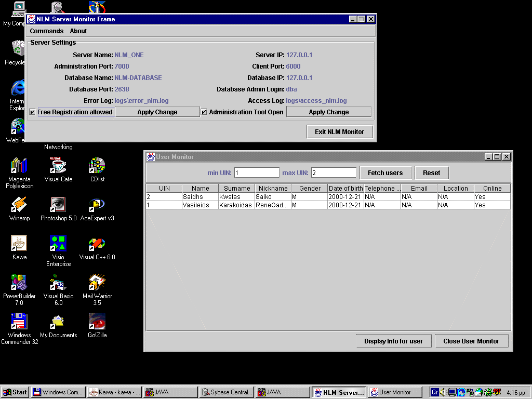Click the red SQL tray icon
The image size is (532, 399).
[x=497, y=392]
